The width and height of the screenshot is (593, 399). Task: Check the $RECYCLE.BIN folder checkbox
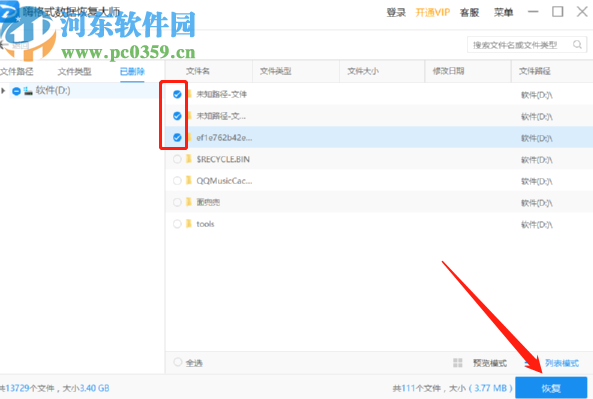point(177,159)
